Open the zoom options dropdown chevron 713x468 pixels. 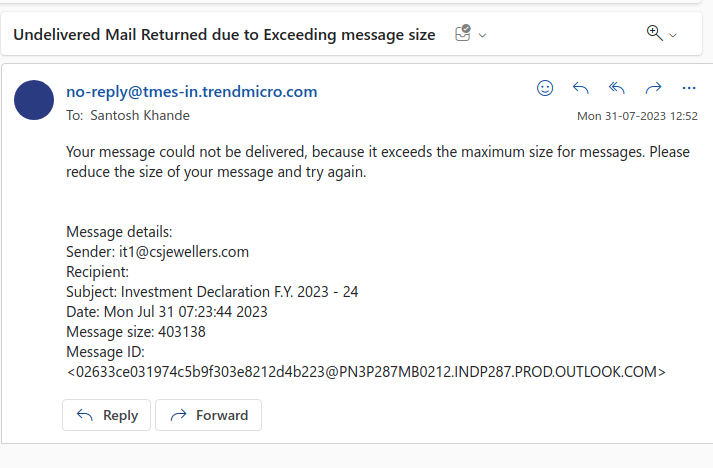pyautogui.click(x=673, y=35)
